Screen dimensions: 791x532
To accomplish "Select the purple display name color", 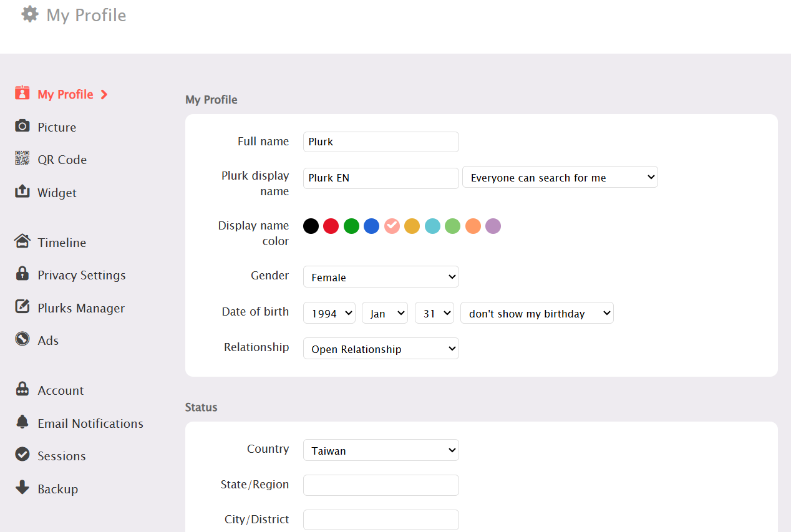I will (493, 226).
